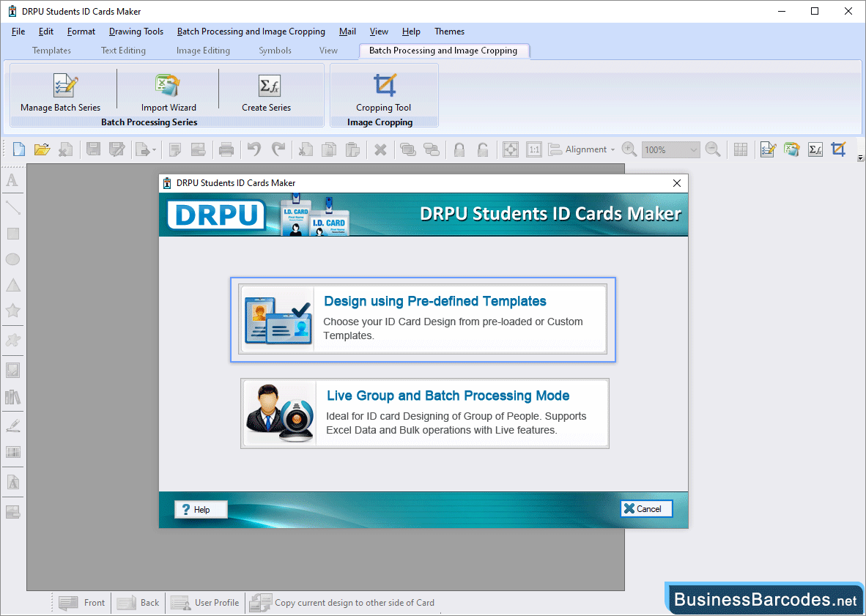
Task: Launch the Import Wizard
Action: click(169, 92)
